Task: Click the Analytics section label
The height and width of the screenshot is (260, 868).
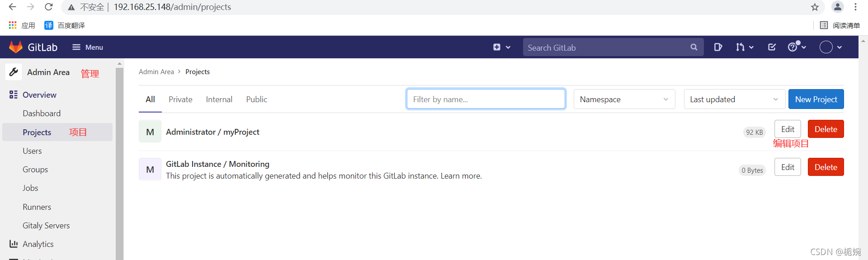Action: [38, 244]
